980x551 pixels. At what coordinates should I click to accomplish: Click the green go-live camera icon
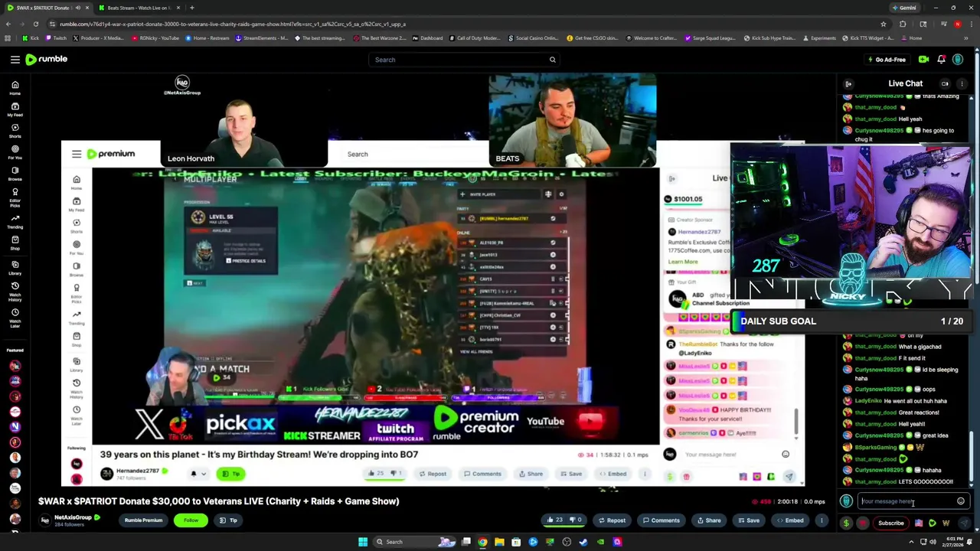click(x=923, y=59)
